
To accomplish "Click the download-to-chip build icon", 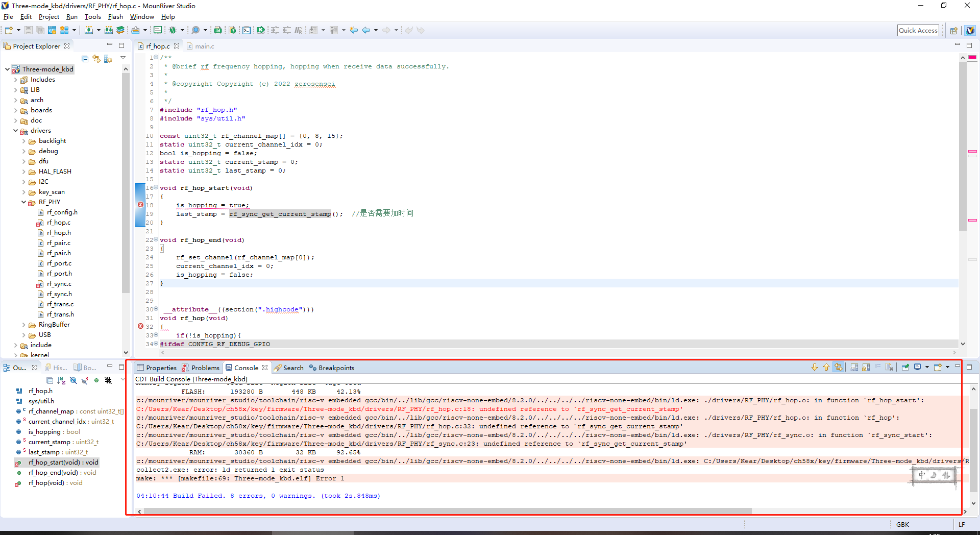I will tap(89, 31).
